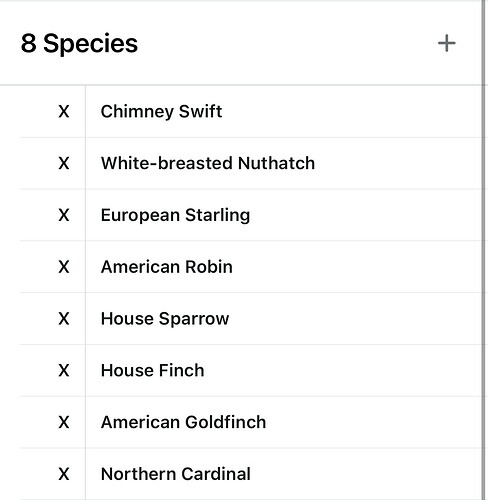The image size is (488, 500).
Task: Open the American Goldfinch entry
Action: pos(183,422)
